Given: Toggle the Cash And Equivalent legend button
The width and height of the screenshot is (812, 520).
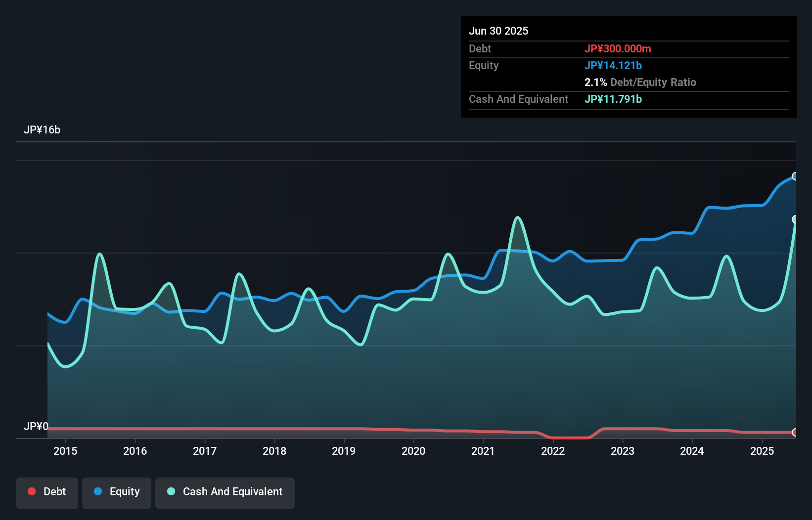Looking at the screenshot, I should (x=225, y=492).
